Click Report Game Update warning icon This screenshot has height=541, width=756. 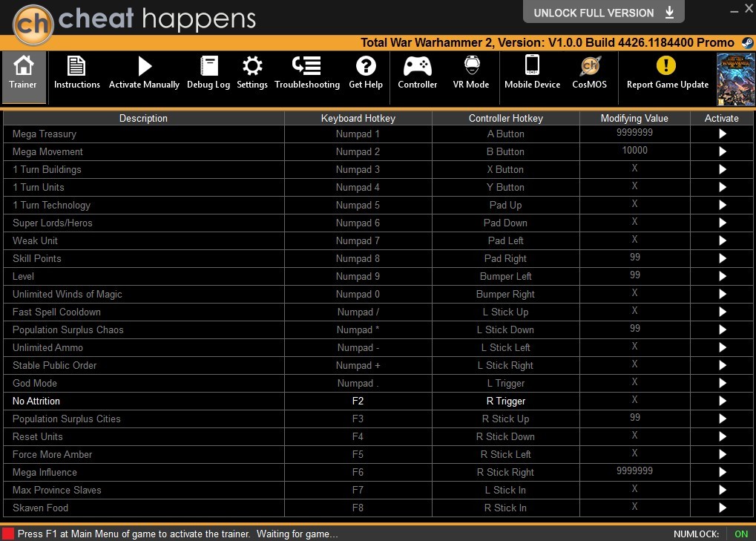click(x=666, y=65)
